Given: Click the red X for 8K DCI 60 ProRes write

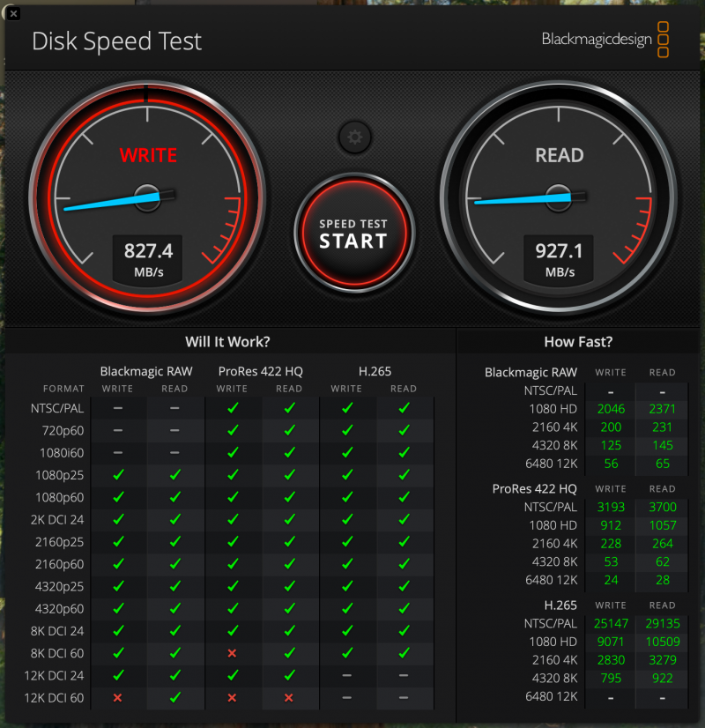Looking at the screenshot, I should (232, 653).
